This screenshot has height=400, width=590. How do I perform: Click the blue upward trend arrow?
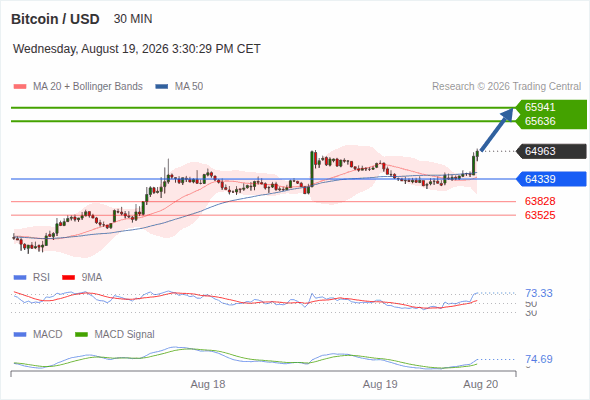pyautogui.click(x=497, y=129)
